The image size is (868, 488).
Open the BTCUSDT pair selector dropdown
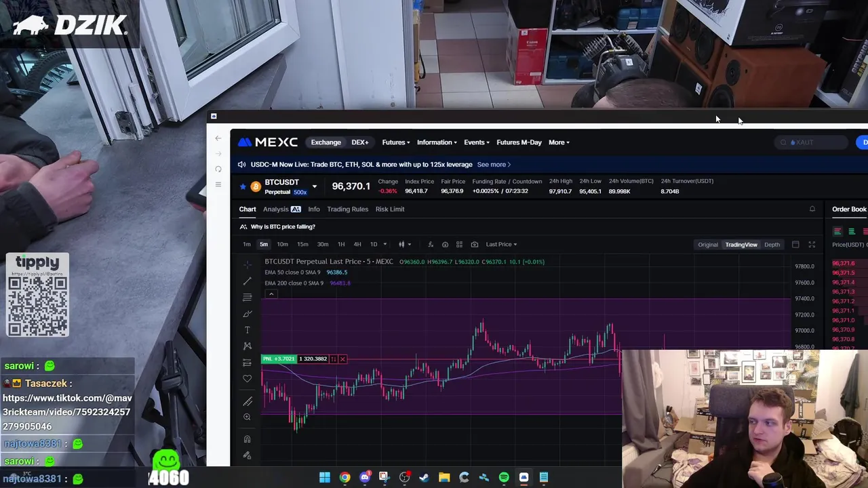click(314, 186)
